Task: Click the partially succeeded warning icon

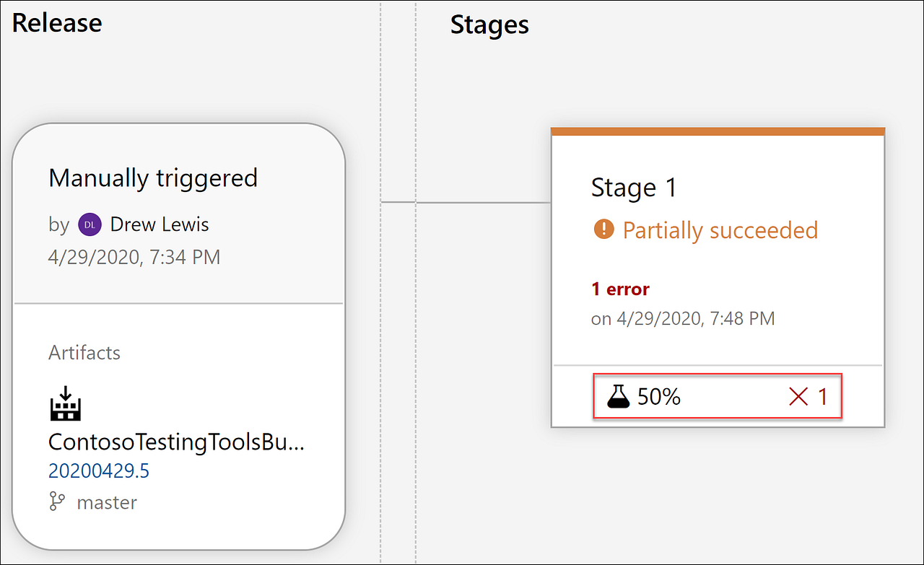Action: click(603, 229)
